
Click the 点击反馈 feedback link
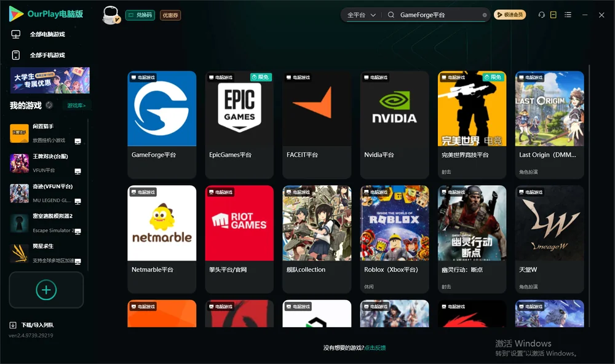pyautogui.click(x=375, y=348)
